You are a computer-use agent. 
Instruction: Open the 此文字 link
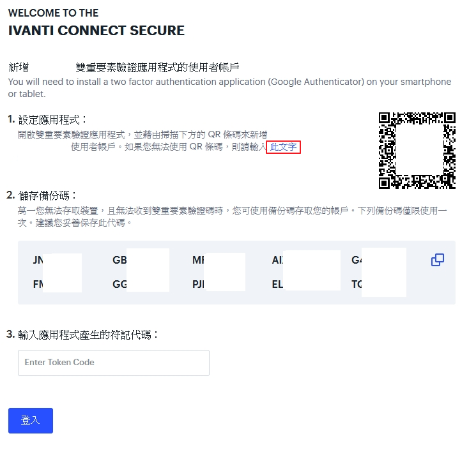click(x=283, y=147)
